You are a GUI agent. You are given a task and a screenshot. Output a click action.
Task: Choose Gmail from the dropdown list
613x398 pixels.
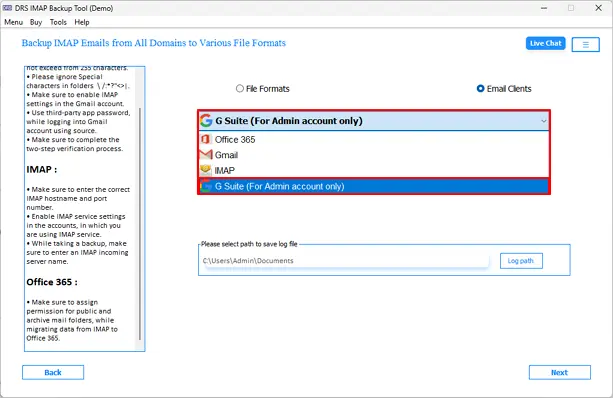374,155
